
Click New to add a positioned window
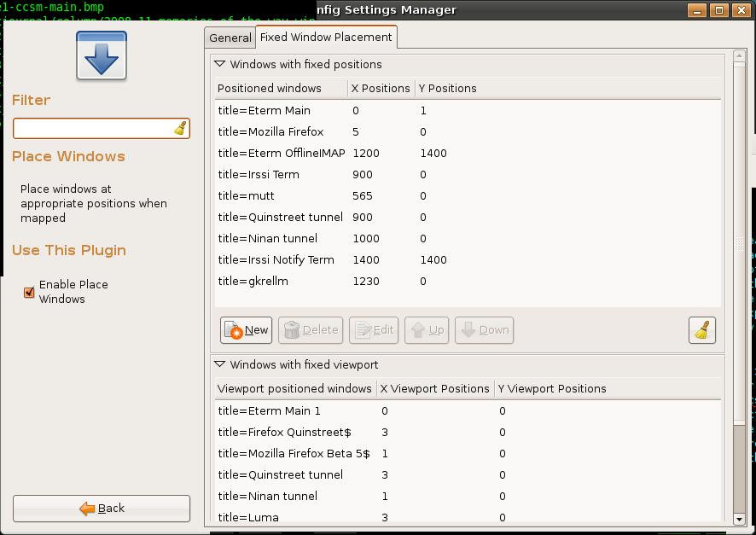pos(247,330)
